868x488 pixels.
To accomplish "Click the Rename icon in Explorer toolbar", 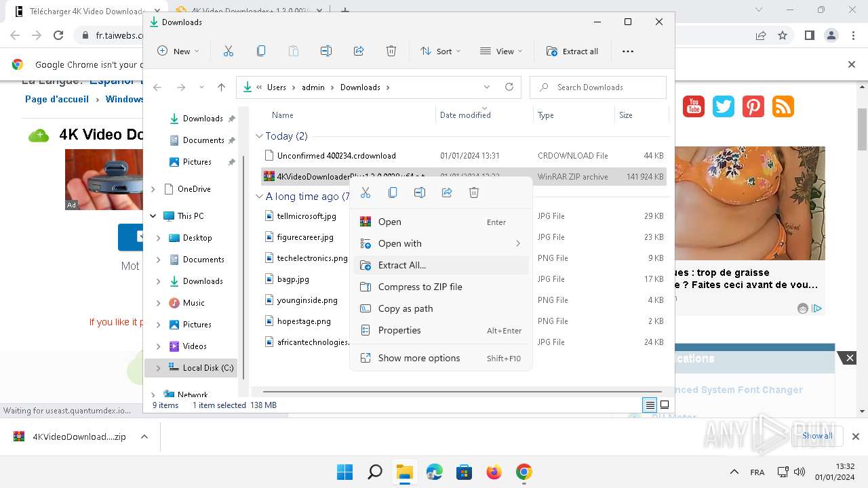I will (326, 51).
